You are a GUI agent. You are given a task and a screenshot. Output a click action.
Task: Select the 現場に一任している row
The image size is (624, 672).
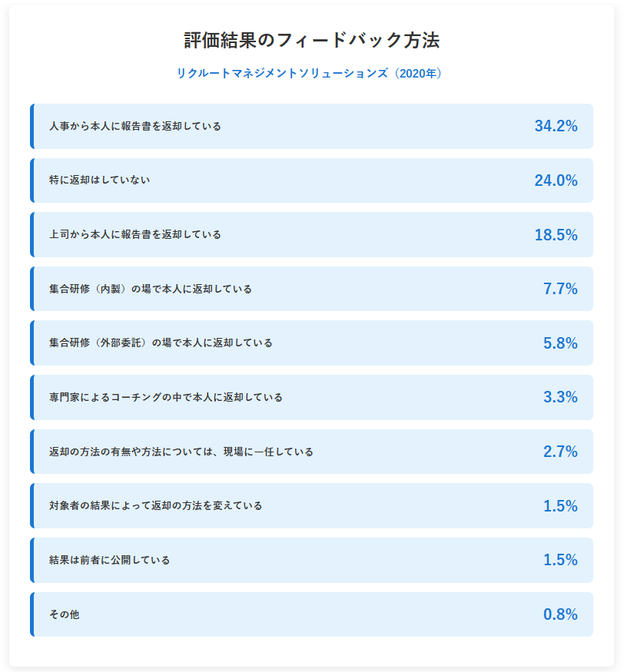coord(312,452)
